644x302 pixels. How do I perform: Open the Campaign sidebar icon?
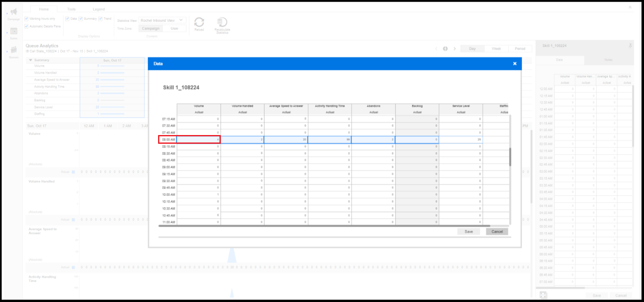point(14,12)
